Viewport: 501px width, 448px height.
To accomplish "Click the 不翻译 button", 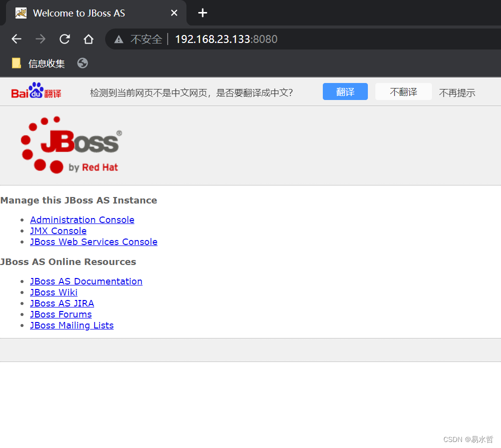I will [x=403, y=91].
